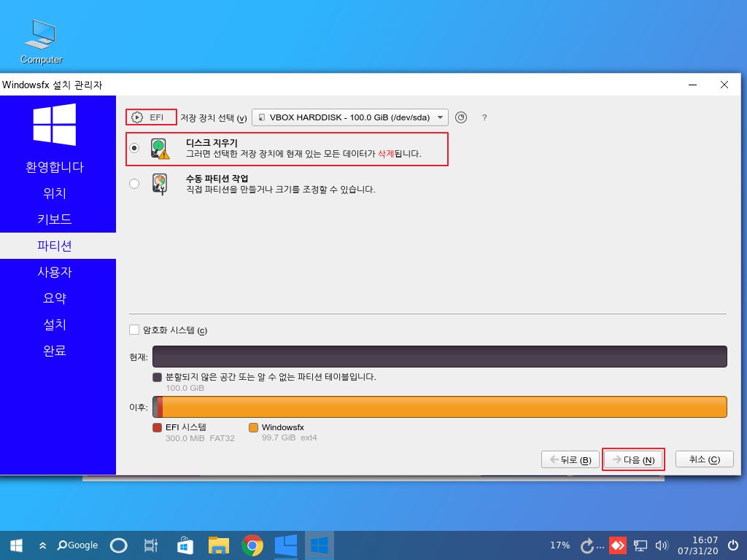This screenshot has height=560, width=747.
Task: Click the refresh arrow tray icon
Action: 587,545
